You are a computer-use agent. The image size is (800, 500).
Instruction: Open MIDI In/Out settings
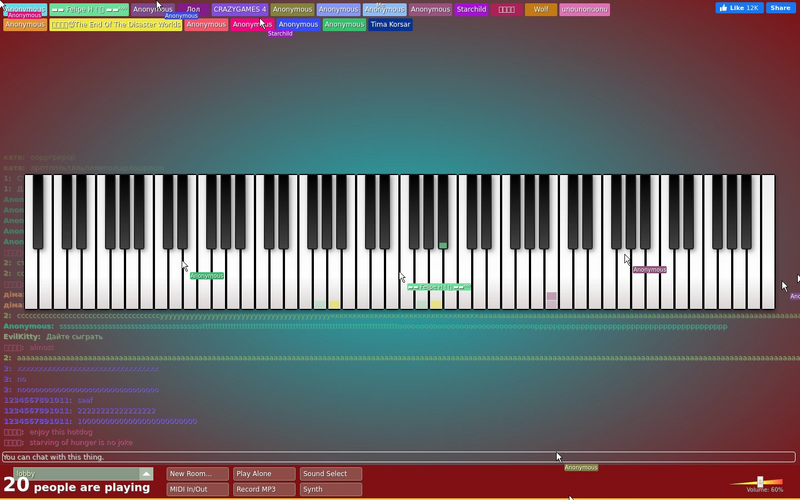[197, 489]
